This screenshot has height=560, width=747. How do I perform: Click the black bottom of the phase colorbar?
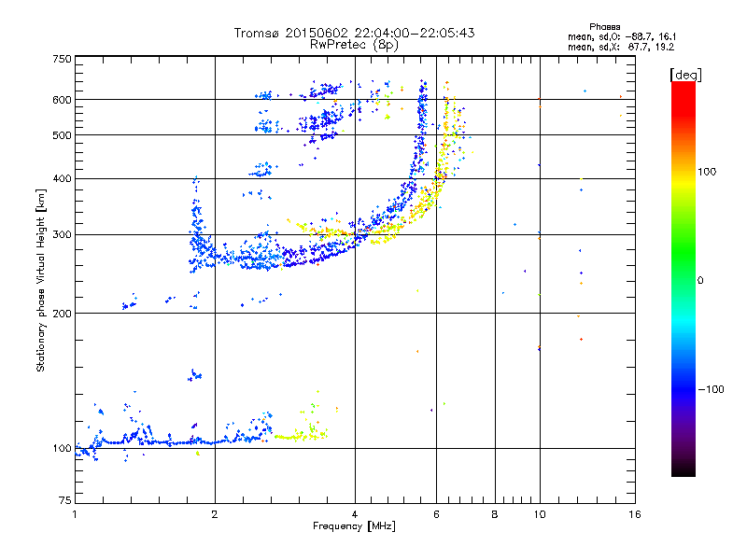click(684, 469)
